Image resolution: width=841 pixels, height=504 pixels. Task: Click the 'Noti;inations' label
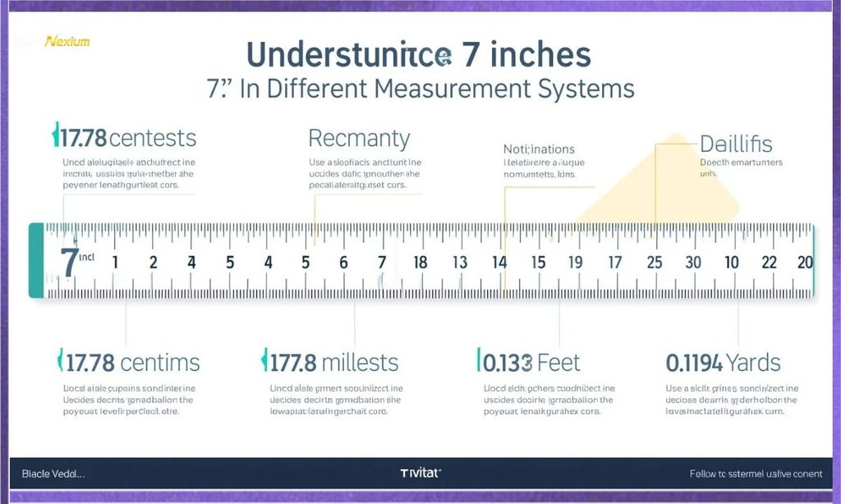pyautogui.click(x=539, y=149)
